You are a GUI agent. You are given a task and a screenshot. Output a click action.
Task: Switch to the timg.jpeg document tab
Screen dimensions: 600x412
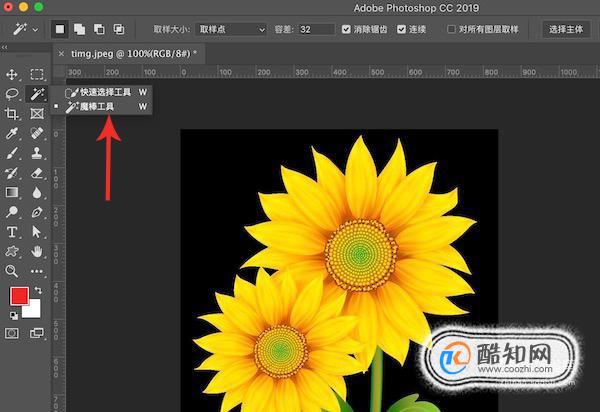134,54
